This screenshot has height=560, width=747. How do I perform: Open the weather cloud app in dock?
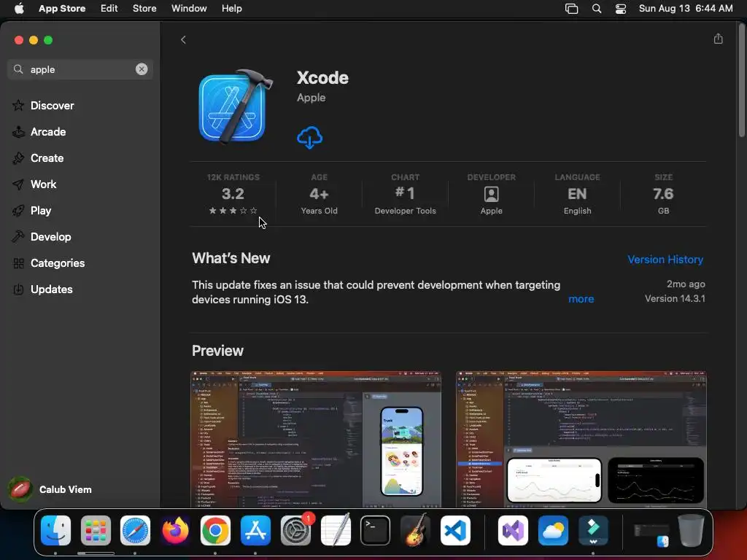click(x=553, y=531)
